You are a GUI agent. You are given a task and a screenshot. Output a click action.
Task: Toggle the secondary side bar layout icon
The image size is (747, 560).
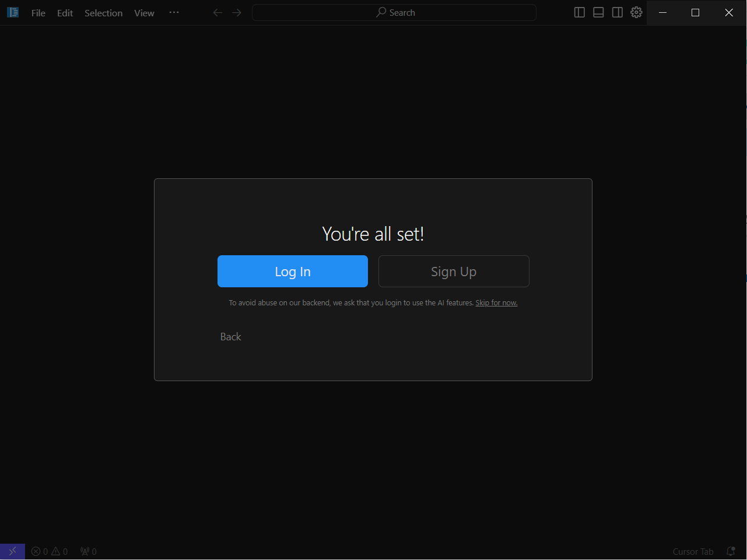click(x=618, y=12)
